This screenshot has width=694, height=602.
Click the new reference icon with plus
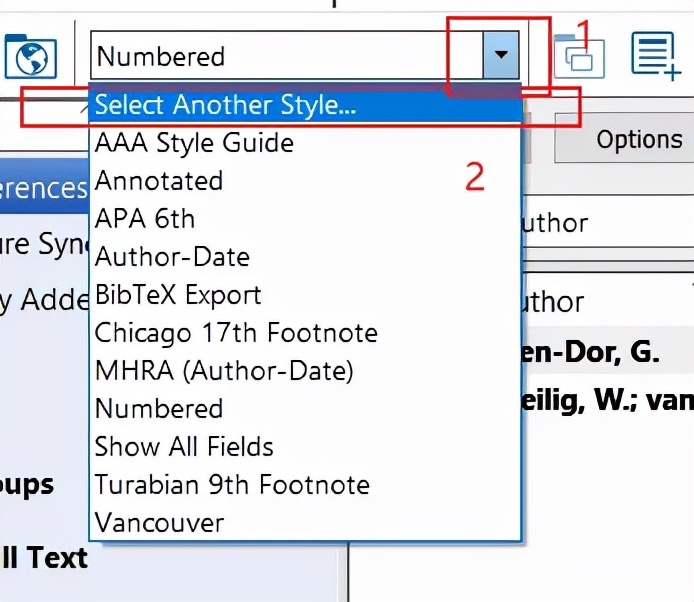(655, 56)
